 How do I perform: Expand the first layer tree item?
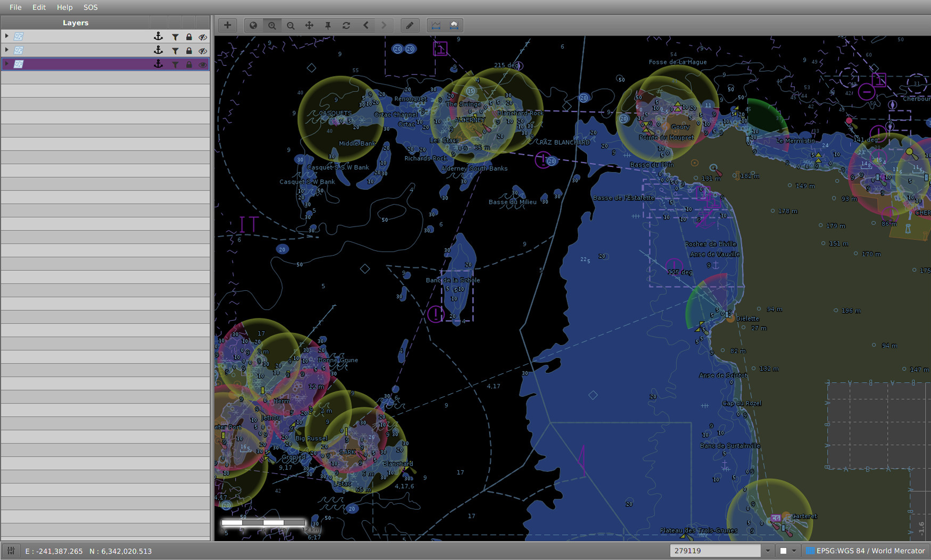[6, 36]
